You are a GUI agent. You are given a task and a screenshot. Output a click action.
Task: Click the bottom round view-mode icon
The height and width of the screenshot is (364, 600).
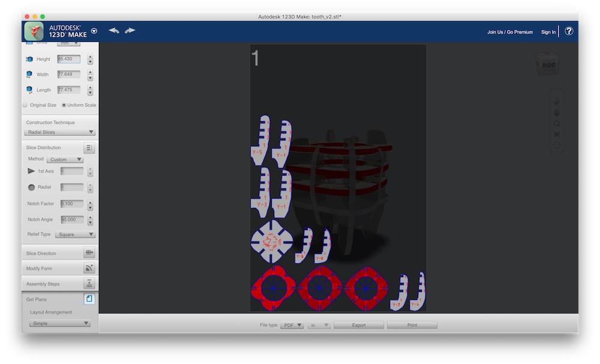point(557,146)
